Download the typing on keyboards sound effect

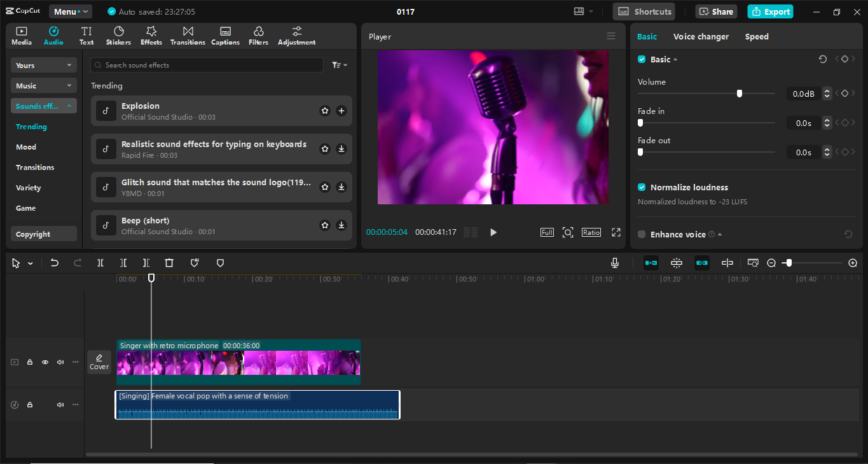(x=341, y=149)
